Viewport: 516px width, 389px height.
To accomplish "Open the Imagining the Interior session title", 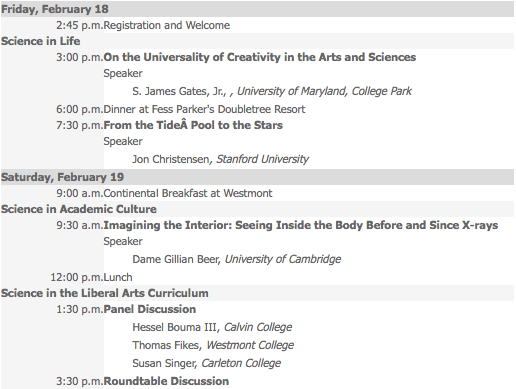I will [x=301, y=225].
